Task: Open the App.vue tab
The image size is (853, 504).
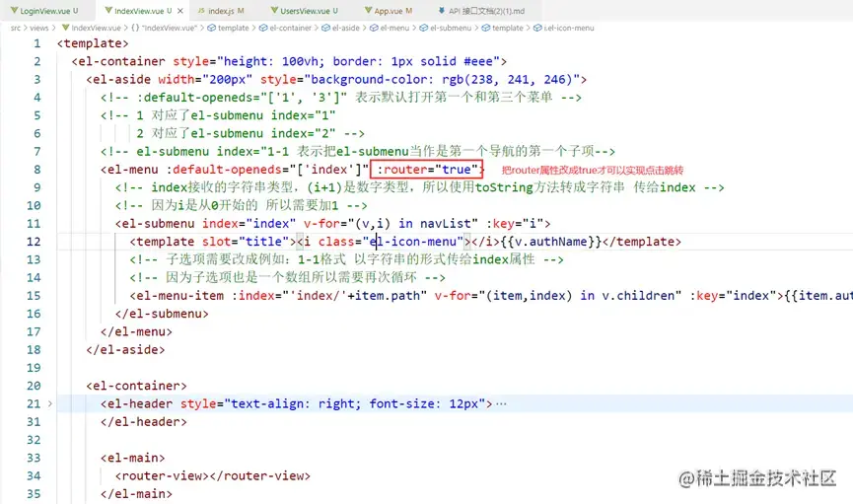Action: (x=389, y=10)
